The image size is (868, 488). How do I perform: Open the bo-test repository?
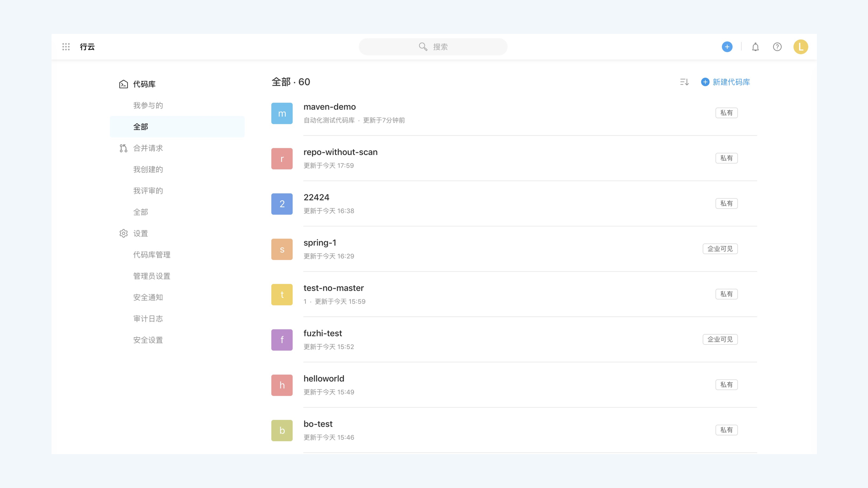[x=318, y=424]
